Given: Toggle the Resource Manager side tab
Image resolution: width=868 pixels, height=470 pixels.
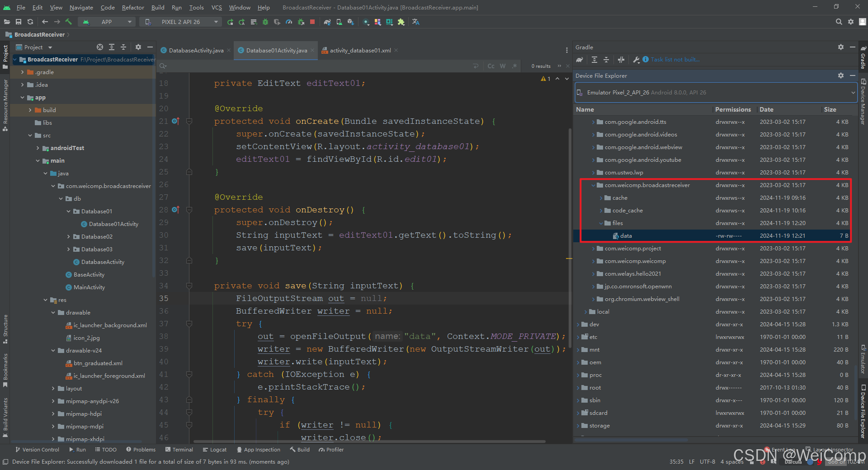Looking at the screenshot, I should click(x=5, y=105).
